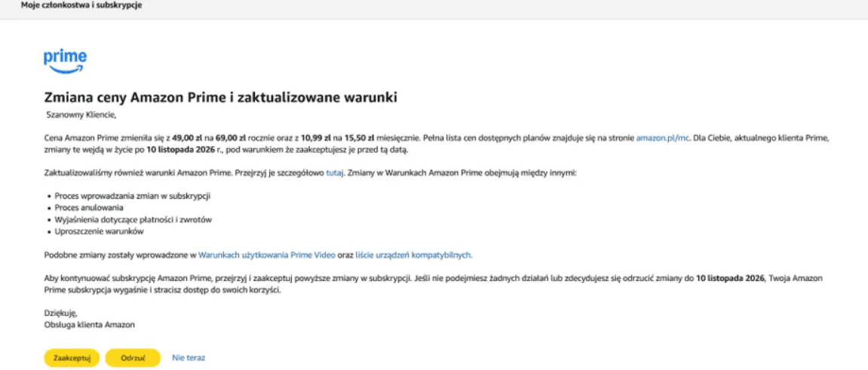Click the 'Szanowny Kliencie,' greeting
Screen dimensions: 868x370
pyautogui.click(x=82, y=115)
